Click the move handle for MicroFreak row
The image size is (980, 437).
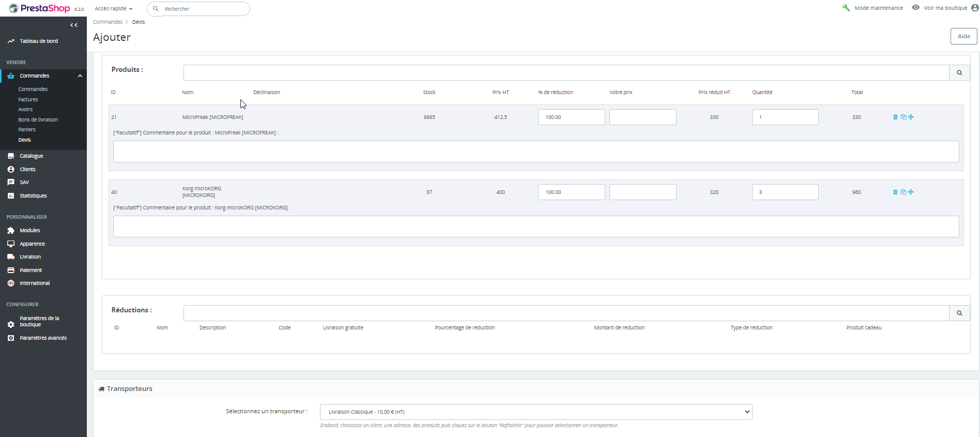911,117
